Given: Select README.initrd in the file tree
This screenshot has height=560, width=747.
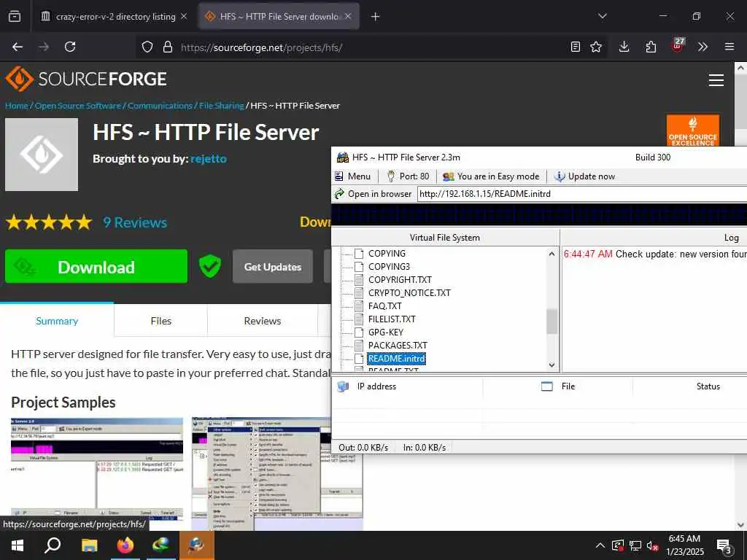Looking at the screenshot, I should pos(396,359).
